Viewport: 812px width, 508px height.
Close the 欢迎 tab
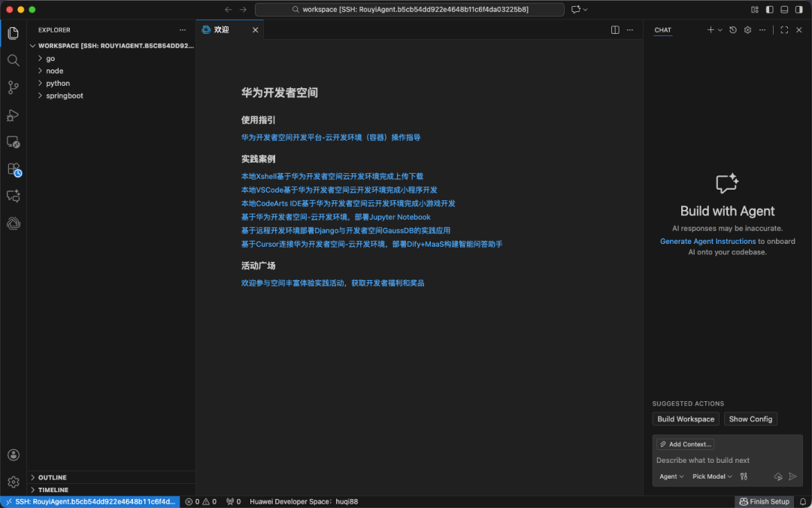(x=256, y=30)
